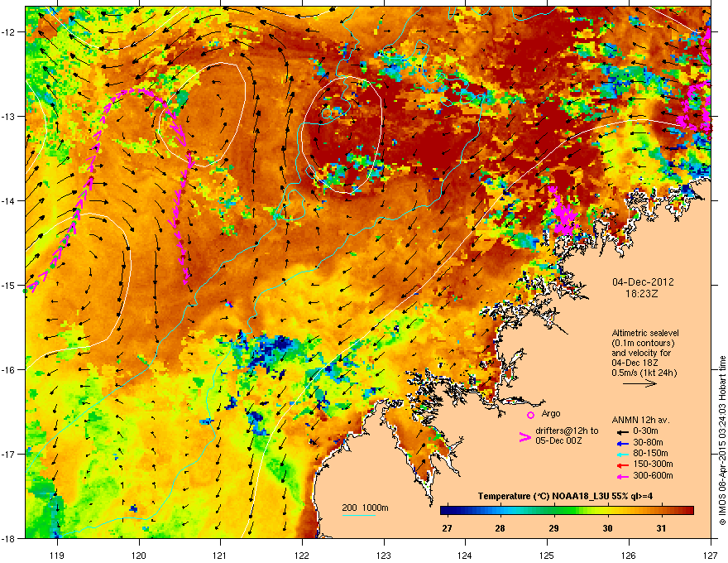Image resolution: width=728 pixels, height=563 pixels.
Task: Click the latitude axis label -12
Action: 8,32
